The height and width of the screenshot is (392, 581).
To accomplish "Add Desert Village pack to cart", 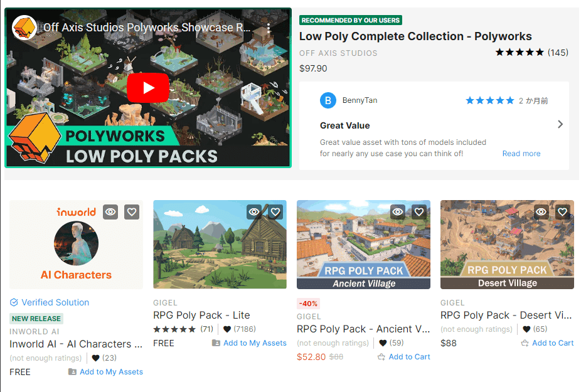I will [x=547, y=343].
